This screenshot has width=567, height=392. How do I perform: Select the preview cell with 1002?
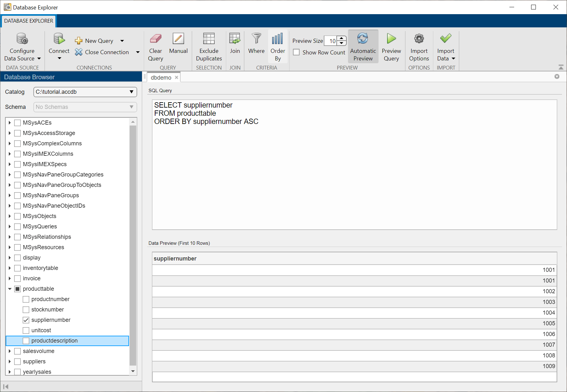355,291
